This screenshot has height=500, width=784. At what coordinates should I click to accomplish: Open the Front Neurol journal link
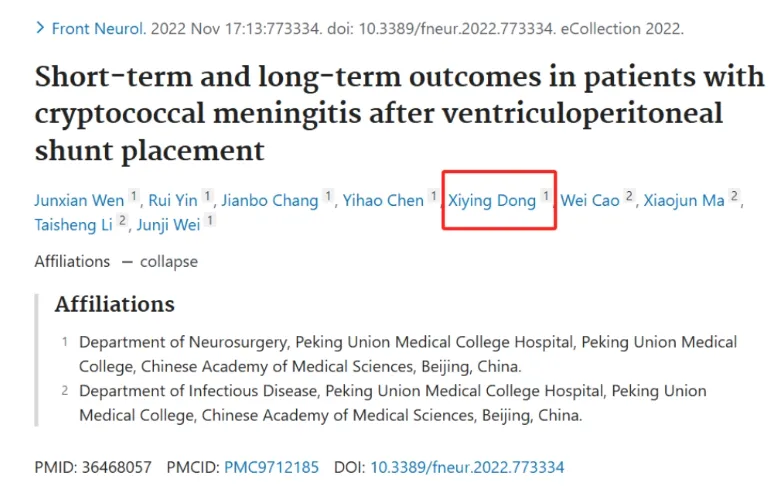click(98, 28)
